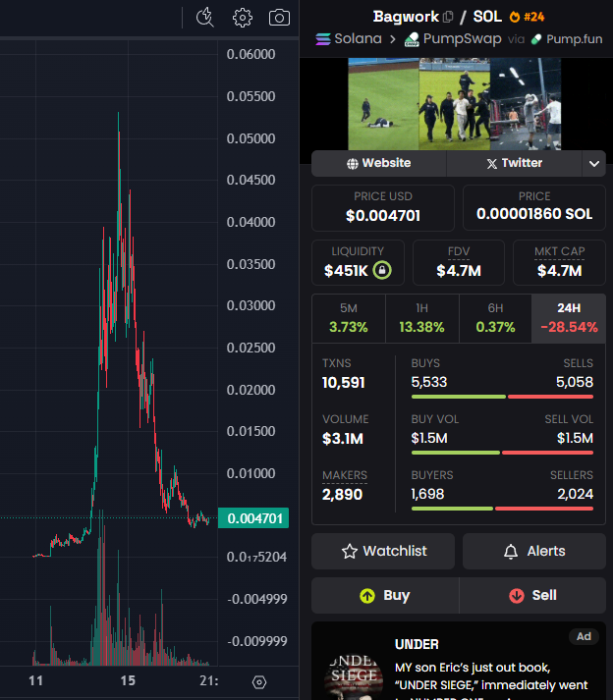
Task: Click the Pump.fun link
Action: tap(574, 39)
